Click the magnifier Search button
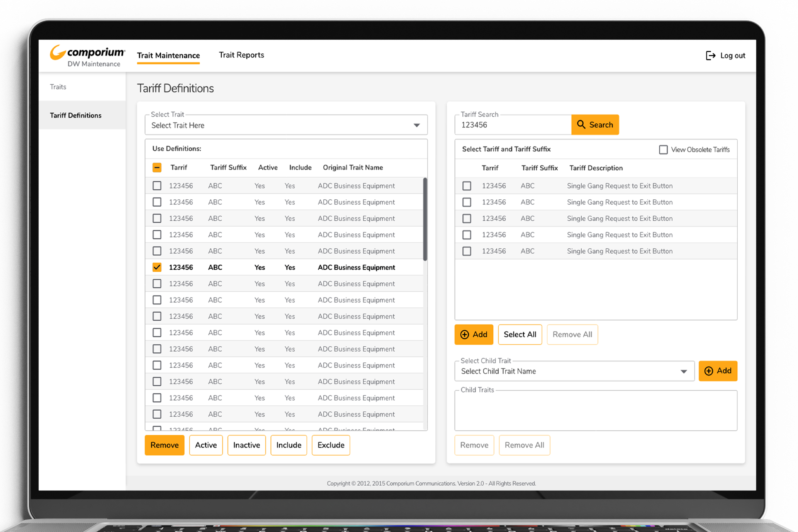 tap(595, 125)
